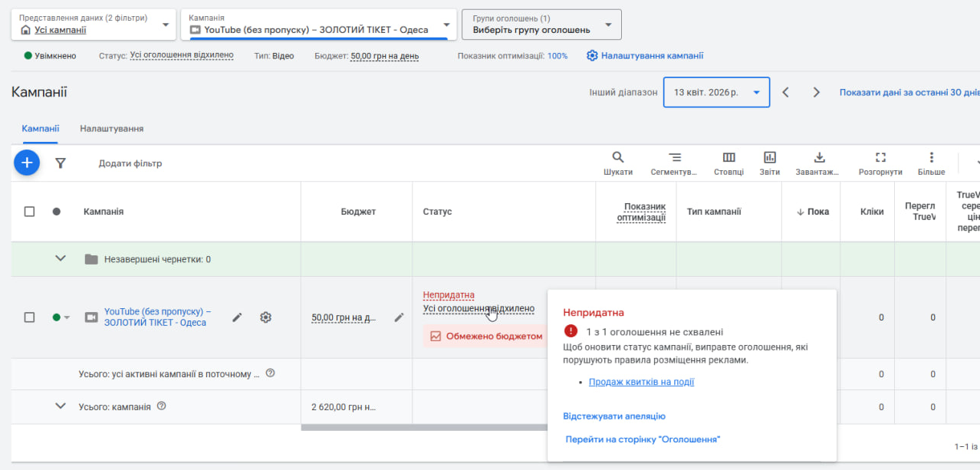Select the Кампанії tab

(41, 129)
